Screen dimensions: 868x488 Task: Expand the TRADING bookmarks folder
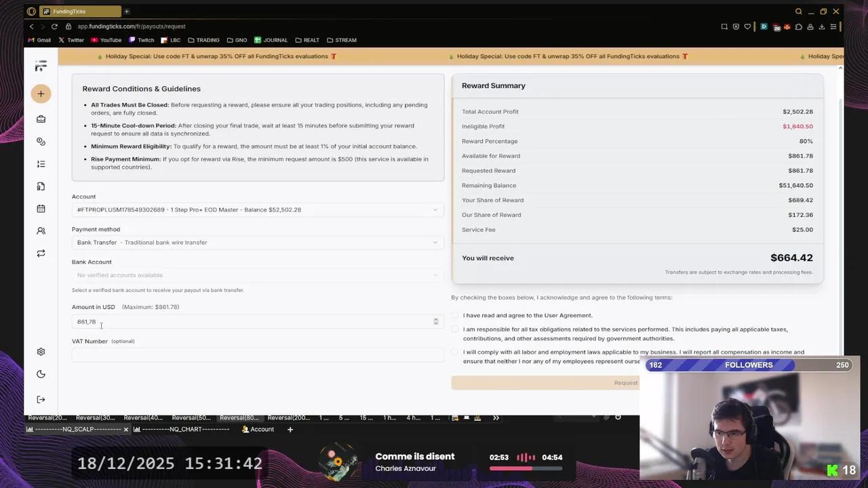tap(203, 40)
